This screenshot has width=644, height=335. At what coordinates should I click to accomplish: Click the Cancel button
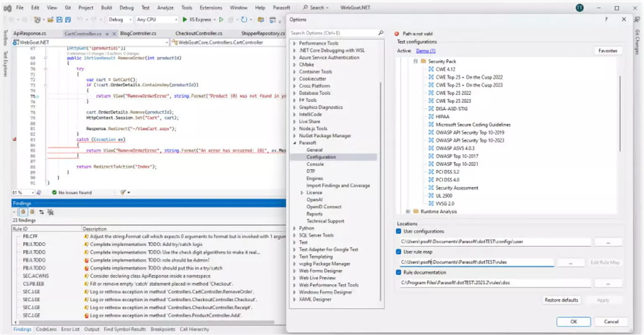(x=611, y=322)
